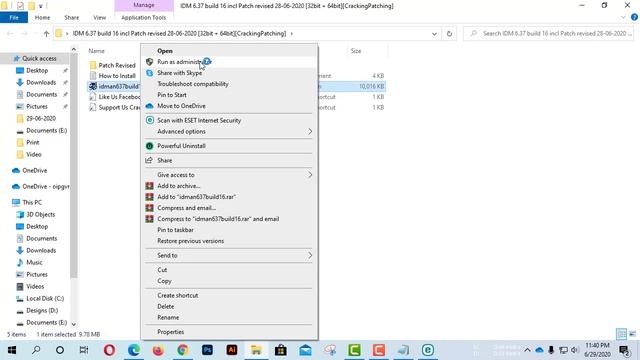Click the volume speaker tray icon
Viewport: 640px width, 360px height.
[575, 350]
